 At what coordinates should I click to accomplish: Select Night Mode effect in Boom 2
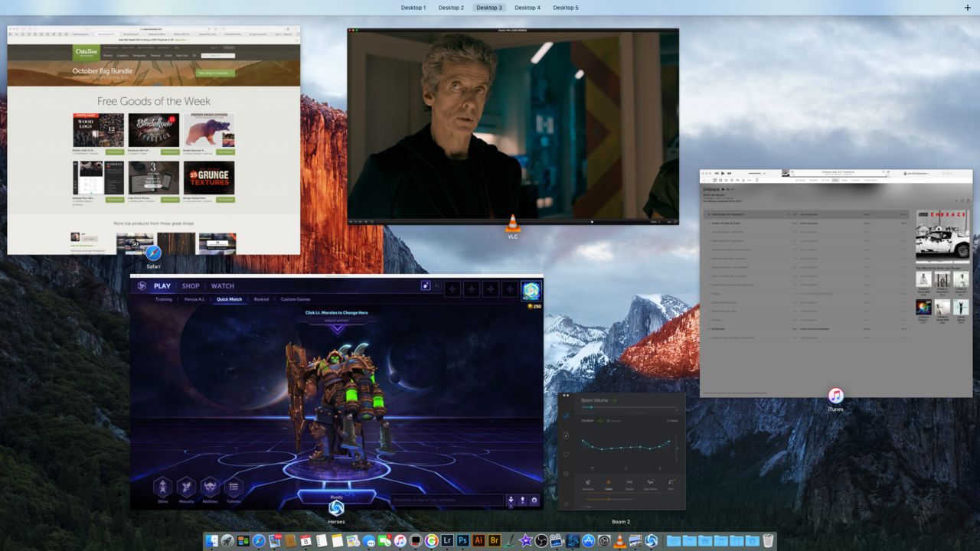point(650,484)
